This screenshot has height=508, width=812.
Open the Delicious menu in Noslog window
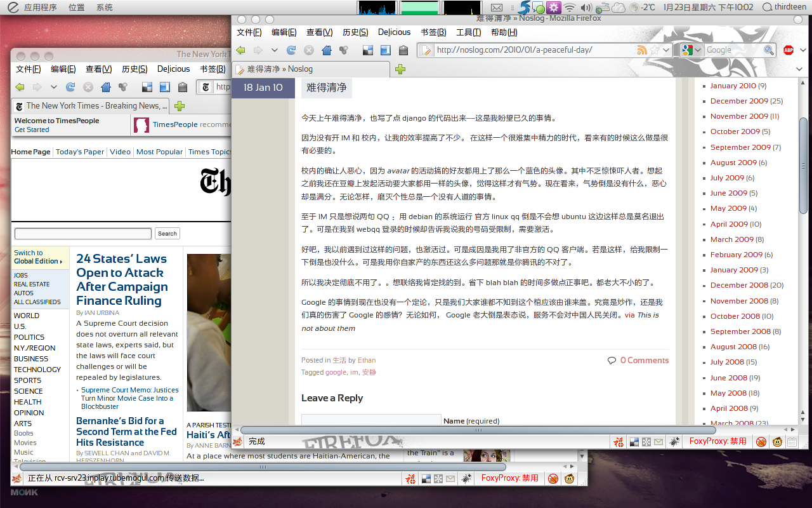point(395,32)
